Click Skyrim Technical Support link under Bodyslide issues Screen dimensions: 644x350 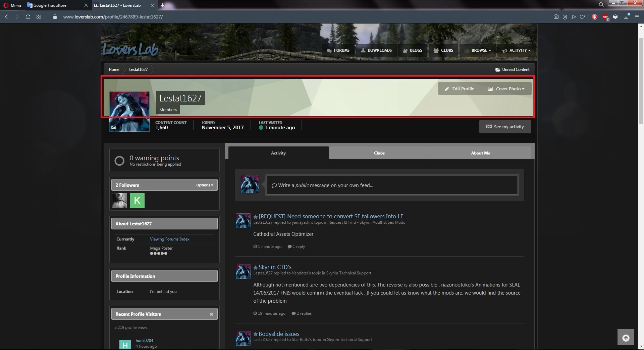pyautogui.click(x=350, y=340)
